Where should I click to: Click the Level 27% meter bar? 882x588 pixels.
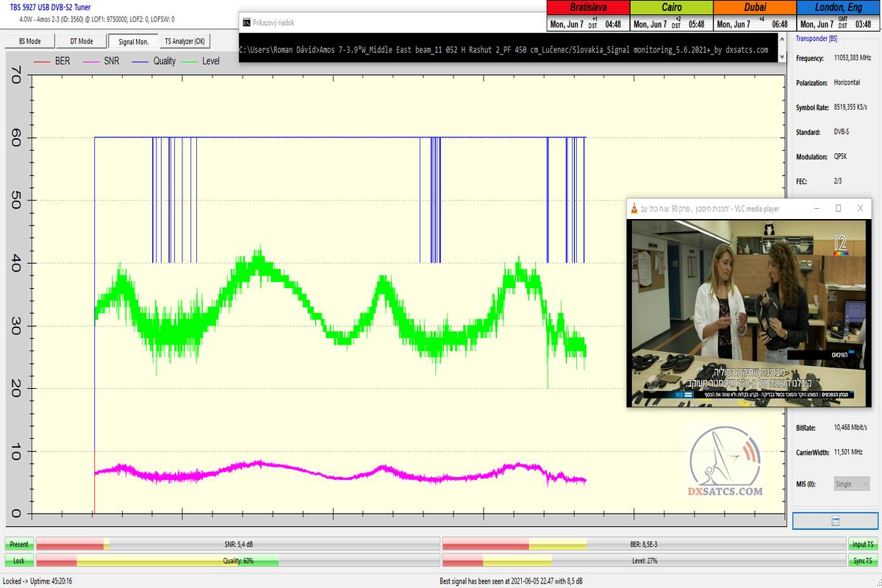coord(643,561)
